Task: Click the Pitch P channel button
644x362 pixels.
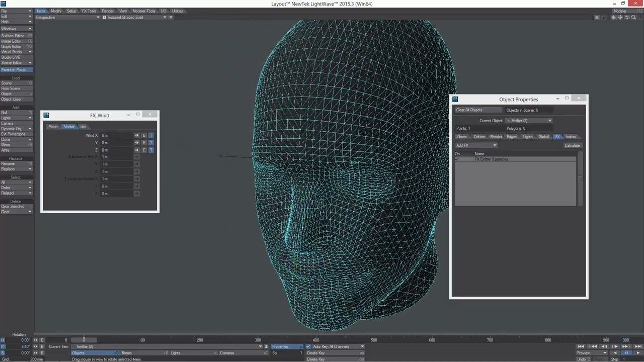Action: 3,346
